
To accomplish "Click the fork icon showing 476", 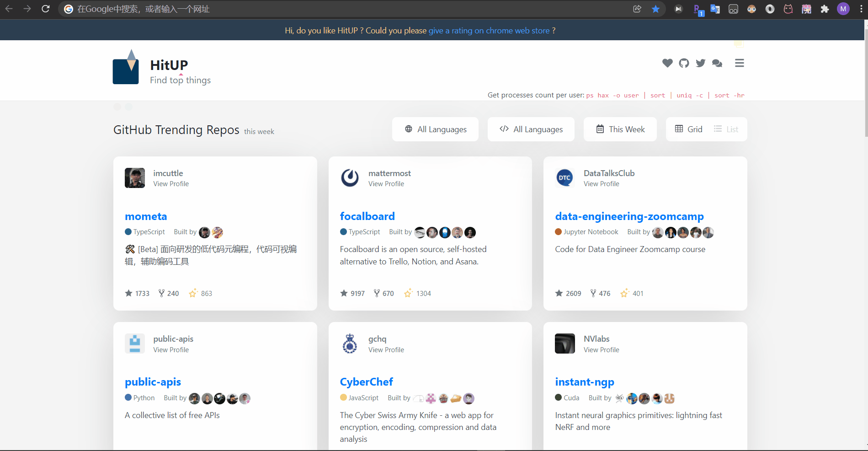I will (593, 293).
